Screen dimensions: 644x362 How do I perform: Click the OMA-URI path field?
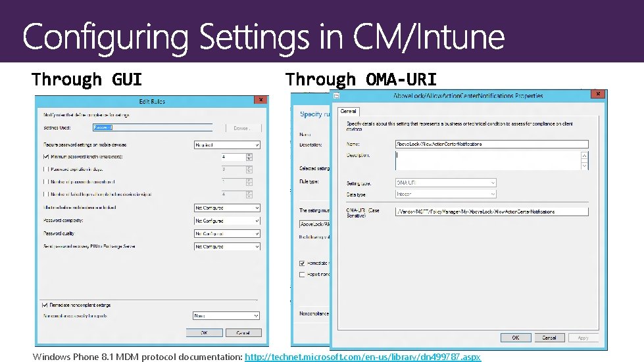(x=491, y=212)
